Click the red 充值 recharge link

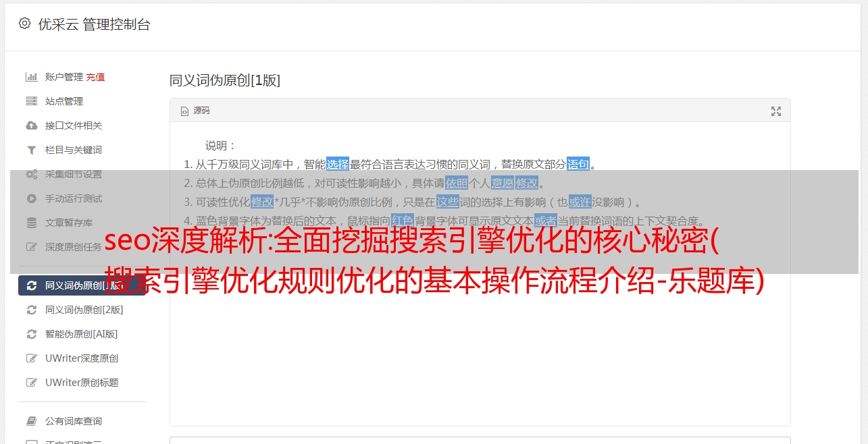click(95, 77)
